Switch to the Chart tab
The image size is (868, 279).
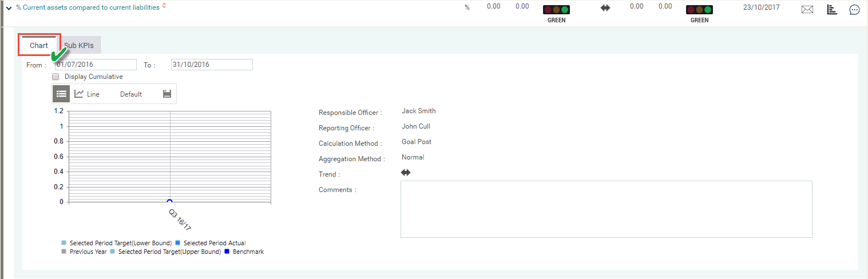[x=39, y=45]
